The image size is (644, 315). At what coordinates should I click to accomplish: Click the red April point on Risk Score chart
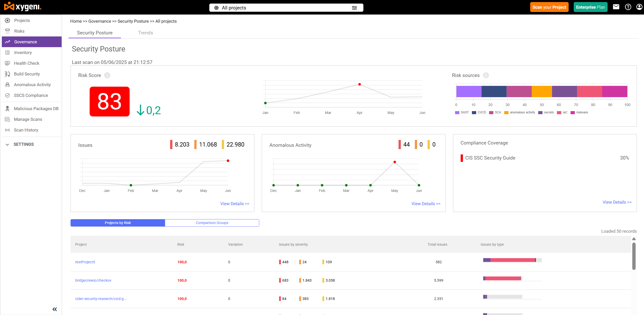pyautogui.click(x=359, y=84)
